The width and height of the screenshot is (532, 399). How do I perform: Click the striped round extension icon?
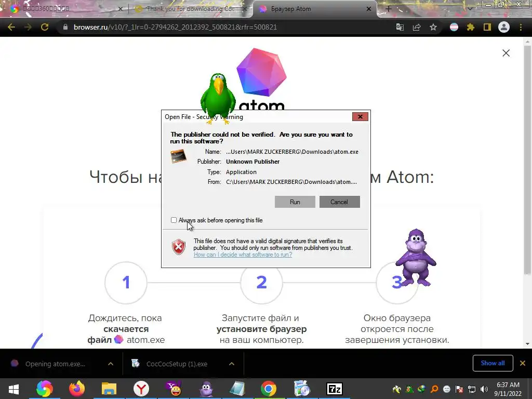coord(454,27)
